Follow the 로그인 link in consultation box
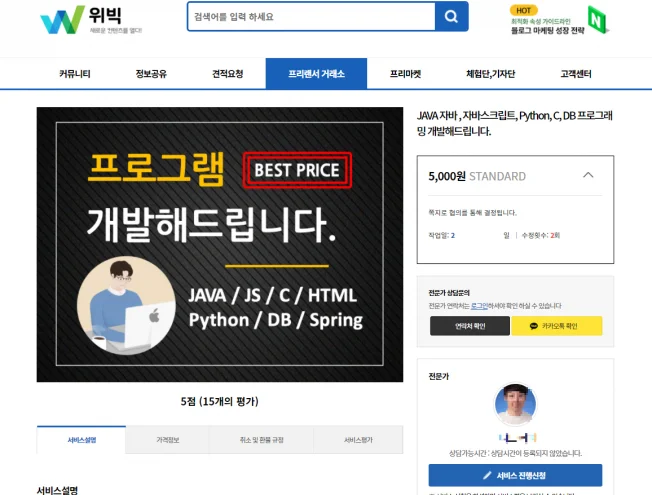This screenshot has height=495, width=652. (480, 306)
